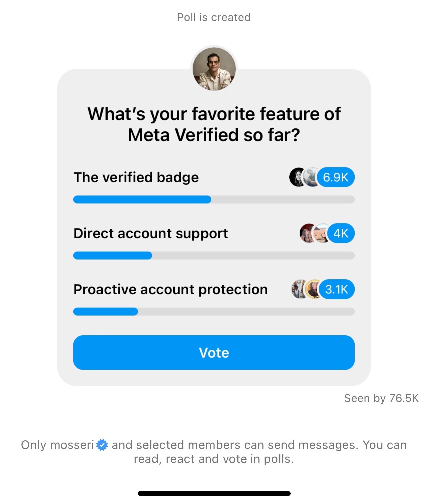Tap the right voter avatar for The verified badge
This screenshot has width=428, height=504.
(311, 177)
